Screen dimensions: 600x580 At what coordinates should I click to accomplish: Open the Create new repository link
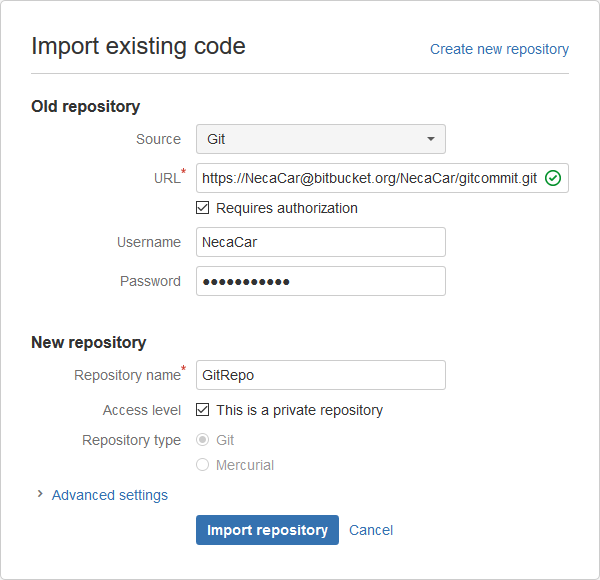[499, 49]
